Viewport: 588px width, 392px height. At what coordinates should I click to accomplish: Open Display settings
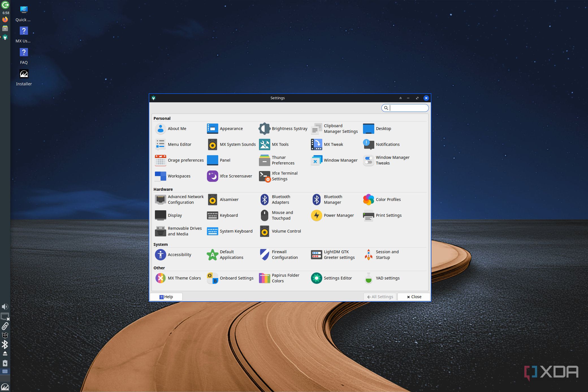(168, 215)
